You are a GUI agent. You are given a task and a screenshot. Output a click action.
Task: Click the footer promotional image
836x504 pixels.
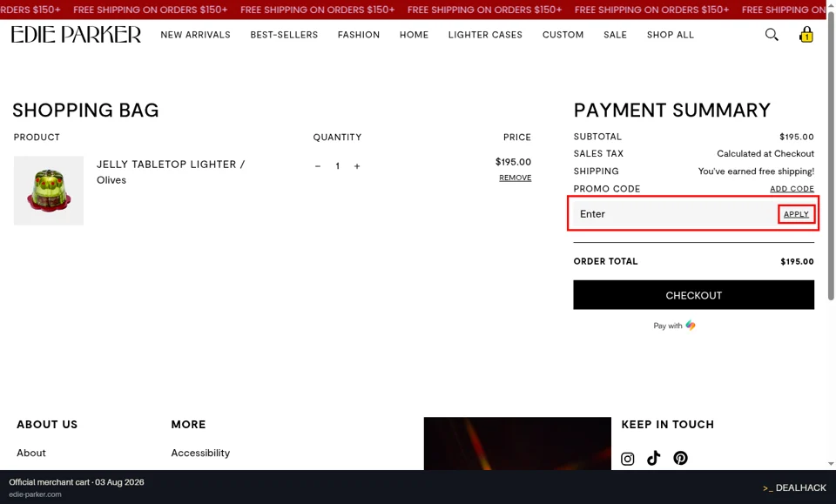tap(517, 443)
